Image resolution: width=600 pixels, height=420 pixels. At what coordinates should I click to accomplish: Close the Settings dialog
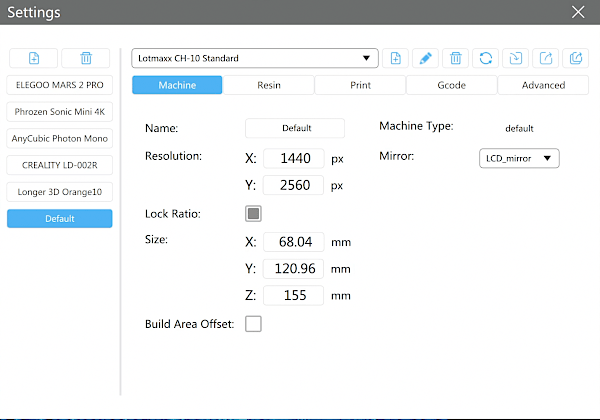pos(578,12)
